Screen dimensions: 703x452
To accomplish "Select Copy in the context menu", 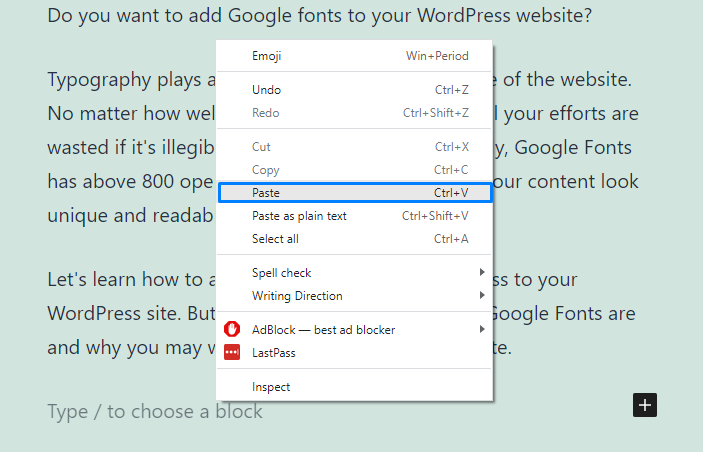I will [355, 170].
